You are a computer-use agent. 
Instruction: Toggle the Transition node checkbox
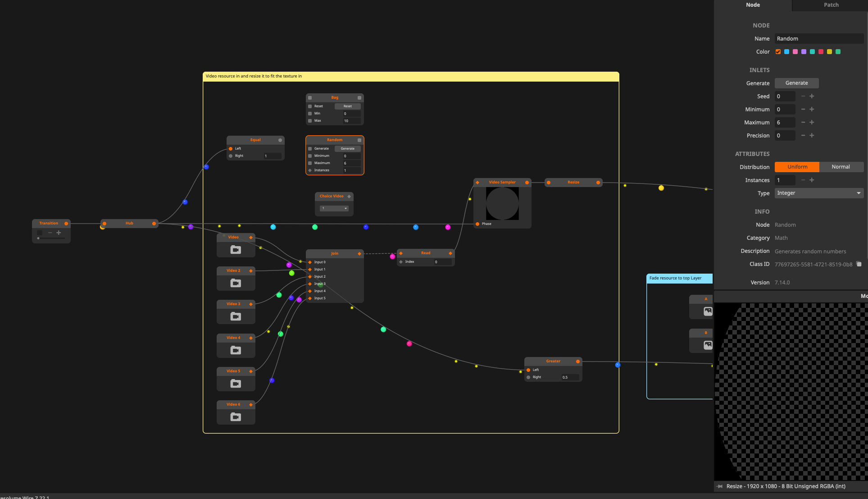40,233
